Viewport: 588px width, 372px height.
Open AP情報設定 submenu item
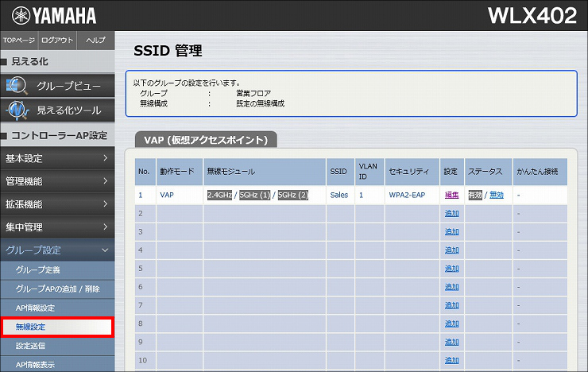pos(57,308)
